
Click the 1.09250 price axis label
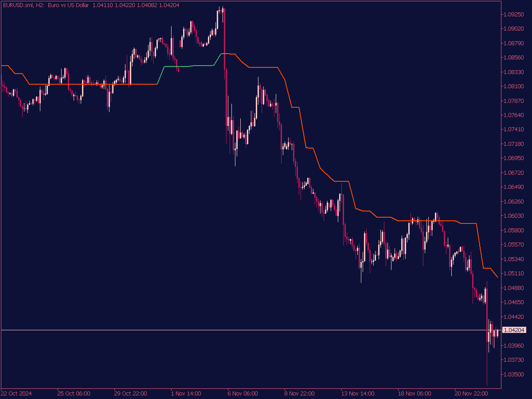(x=514, y=15)
